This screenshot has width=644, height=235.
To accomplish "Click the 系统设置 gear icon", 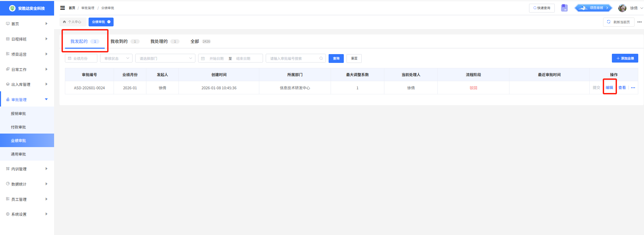I will [x=8, y=214].
